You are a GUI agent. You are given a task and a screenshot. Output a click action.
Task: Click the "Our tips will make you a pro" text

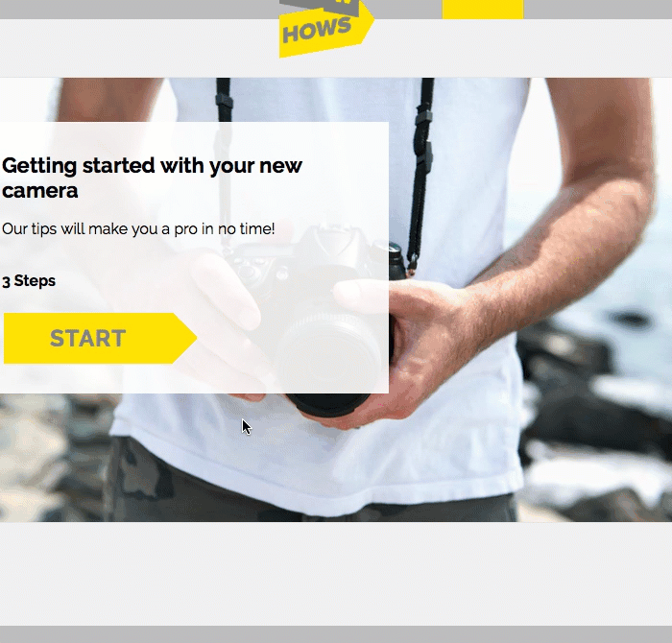(x=138, y=228)
